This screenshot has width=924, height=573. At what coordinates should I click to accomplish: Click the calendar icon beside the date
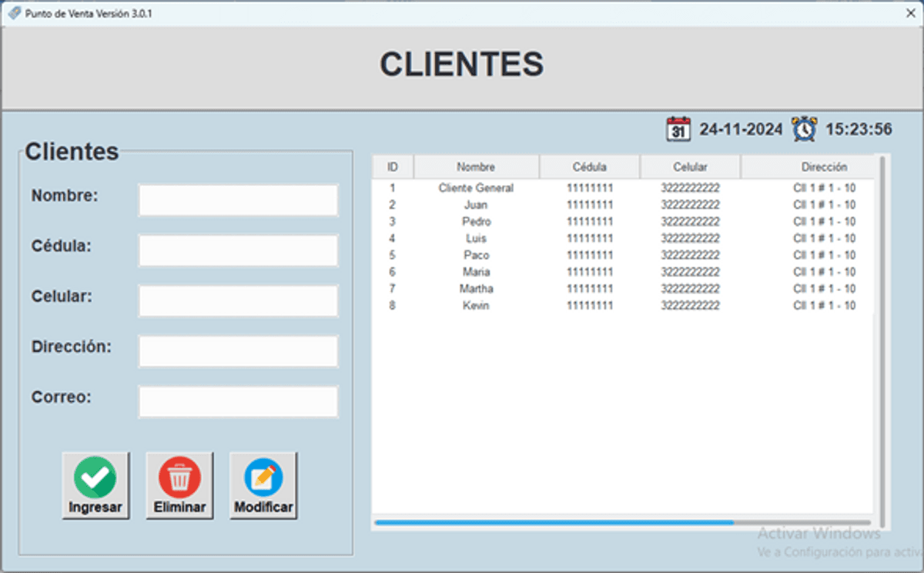pyautogui.click(x=678, y=129)
